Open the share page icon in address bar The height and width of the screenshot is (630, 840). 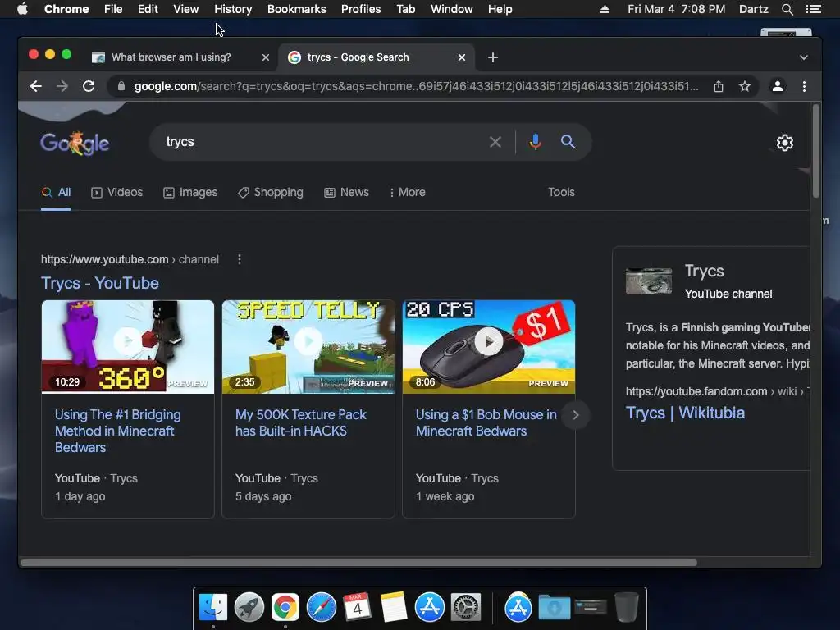[x=719, y=86]
